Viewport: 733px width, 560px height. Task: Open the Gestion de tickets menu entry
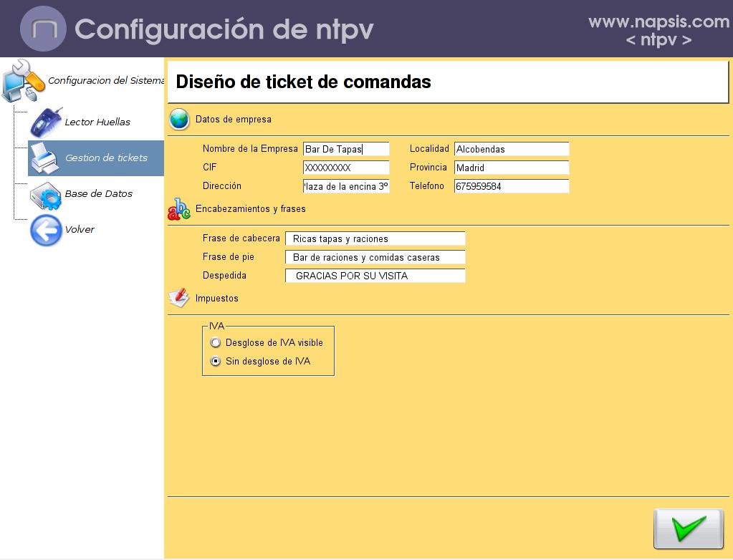click(x=106, y=158)
